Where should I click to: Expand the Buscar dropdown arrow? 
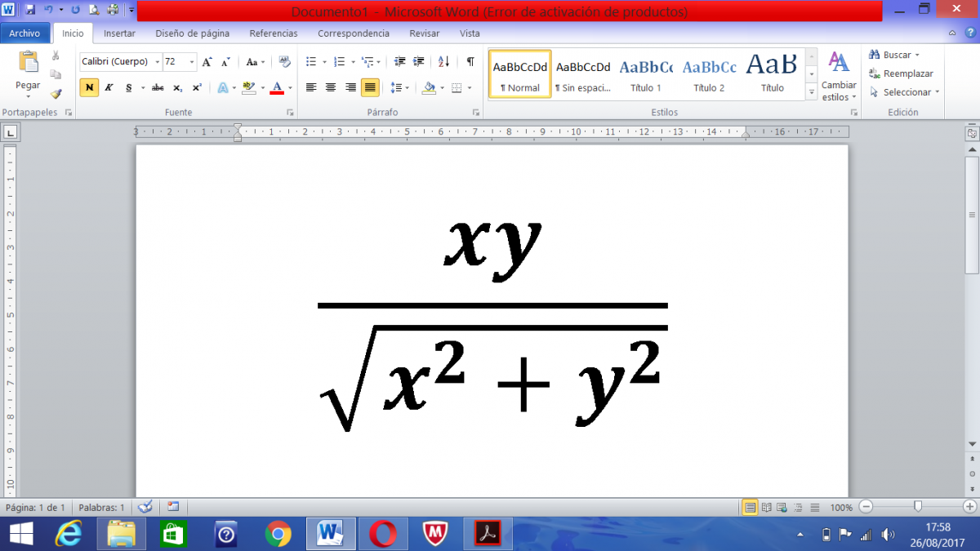(x=917, y=55)
